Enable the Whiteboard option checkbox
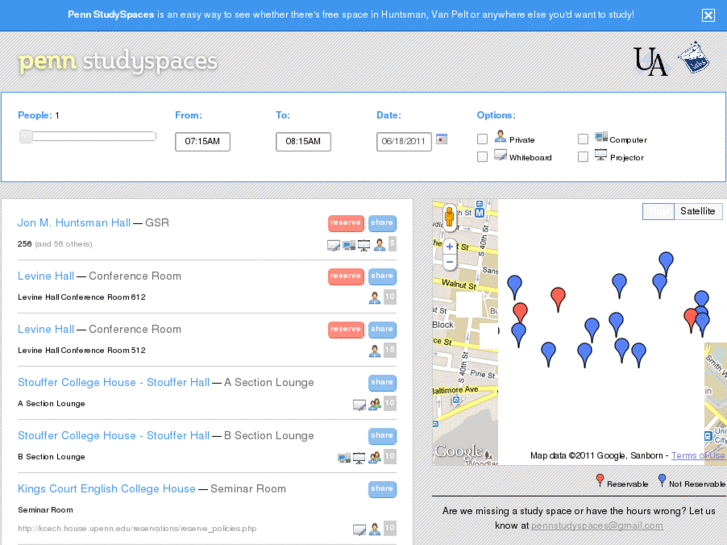The width and height of the screenshot is (727, 545). pyautogui.click(x=482, y=157)
